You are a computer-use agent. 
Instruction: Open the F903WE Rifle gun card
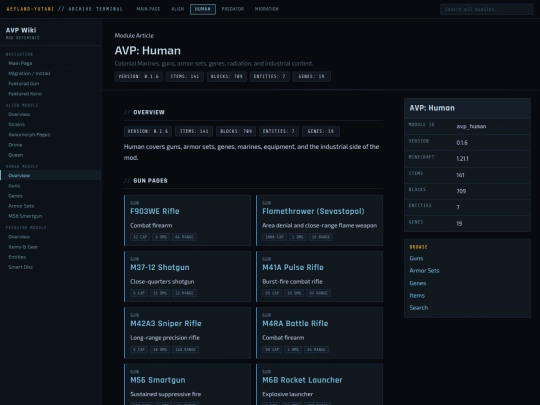coord(187,220)
